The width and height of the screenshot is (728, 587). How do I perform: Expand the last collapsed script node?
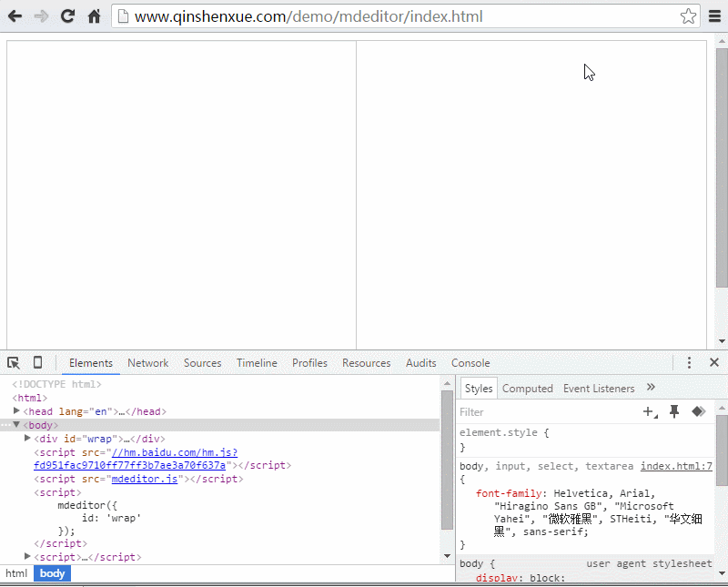tap(27, 556)
